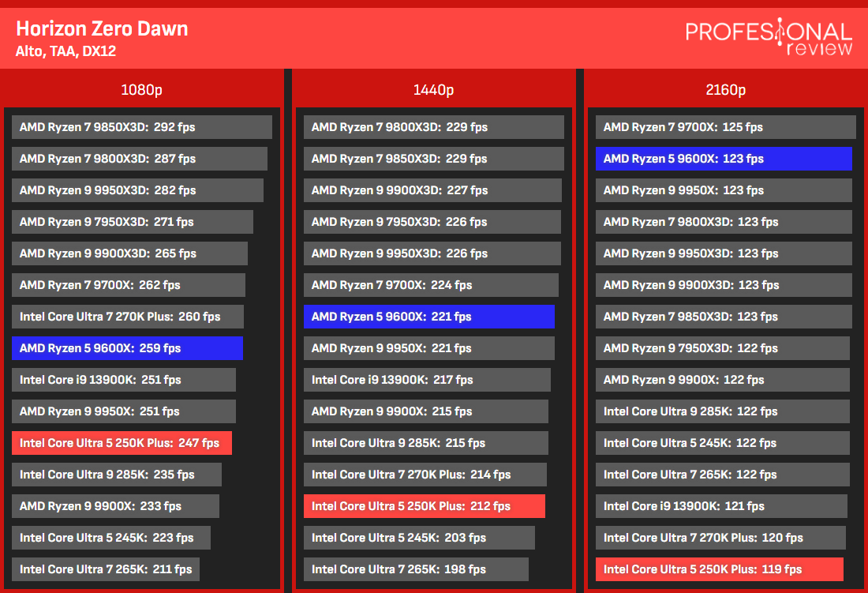Click Core Ultra 5 245K 203 fps bar
This screenshot has height=593, width=868.
pyautogui.click(x=419, y=537)
